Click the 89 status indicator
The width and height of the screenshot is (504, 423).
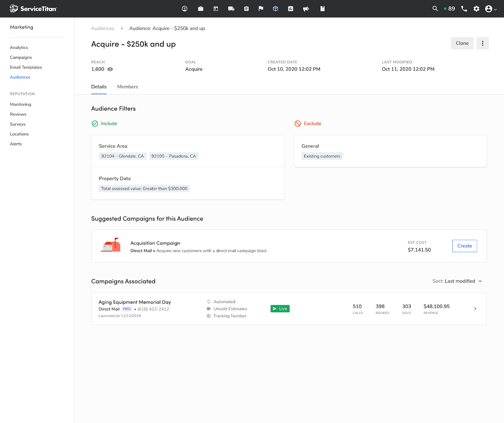pos(450,8)
